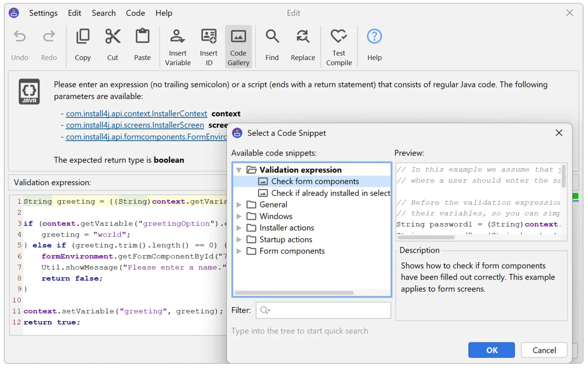588x368 pixels.
Task: Expand the Startup actions folder
Action: (239, 239)
